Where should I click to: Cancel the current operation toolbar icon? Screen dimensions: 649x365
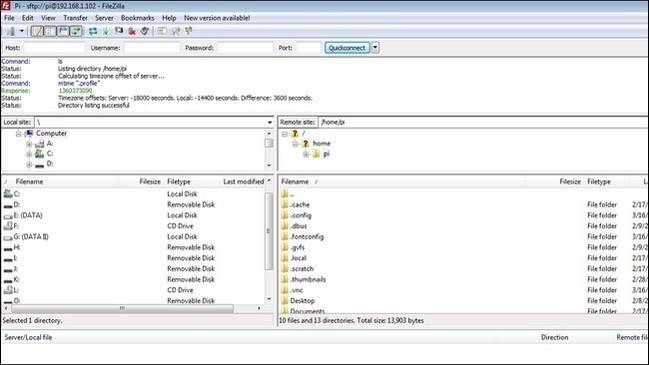coord(119,31)
